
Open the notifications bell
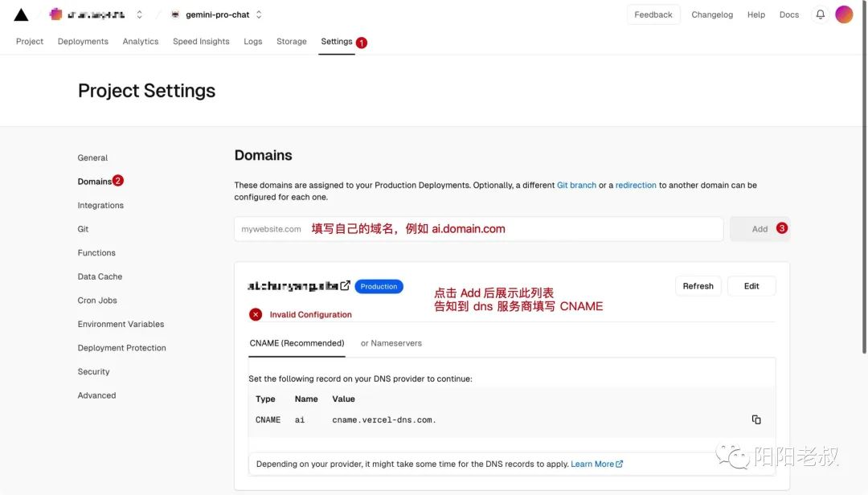tap(820, 14)
